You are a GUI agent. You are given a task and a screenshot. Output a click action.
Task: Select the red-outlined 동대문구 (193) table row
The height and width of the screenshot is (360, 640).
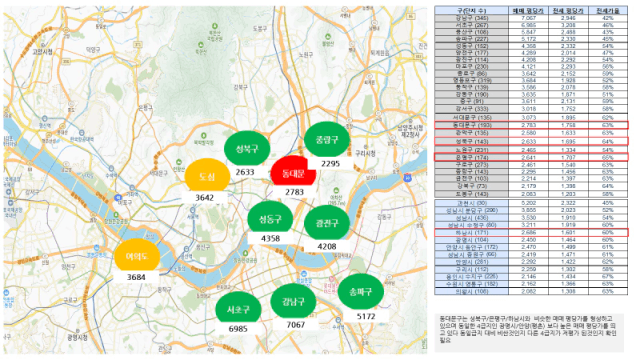531,125
